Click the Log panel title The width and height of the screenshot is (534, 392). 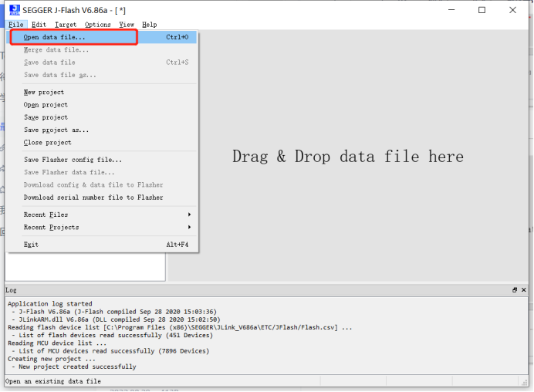11,290
